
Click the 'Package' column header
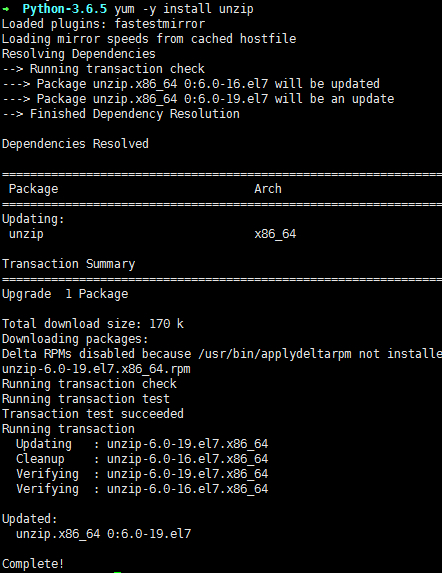coord(33,189)
